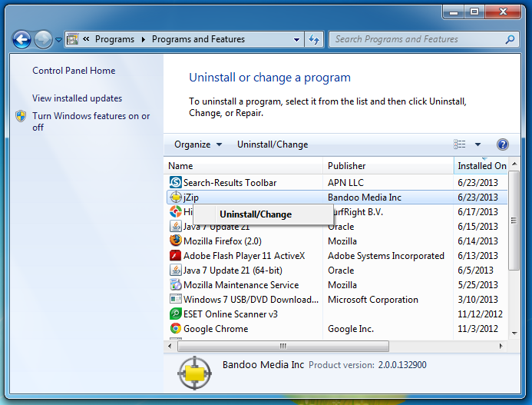Click horizontal scrollbar right arrow
The height and width of the screenshot is (405, 532).
(x=501, y=347)
